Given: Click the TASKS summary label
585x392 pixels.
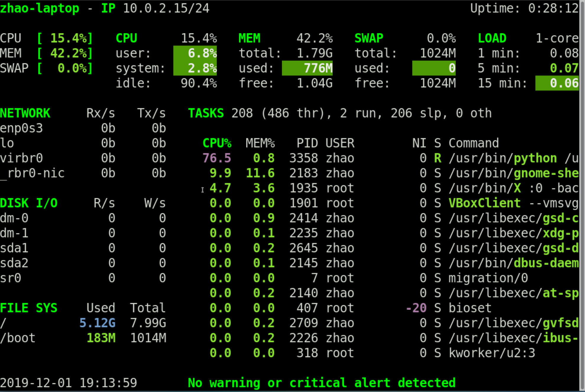Looking at the screenshot, I should pyautogui.click(x=206, y=113).
